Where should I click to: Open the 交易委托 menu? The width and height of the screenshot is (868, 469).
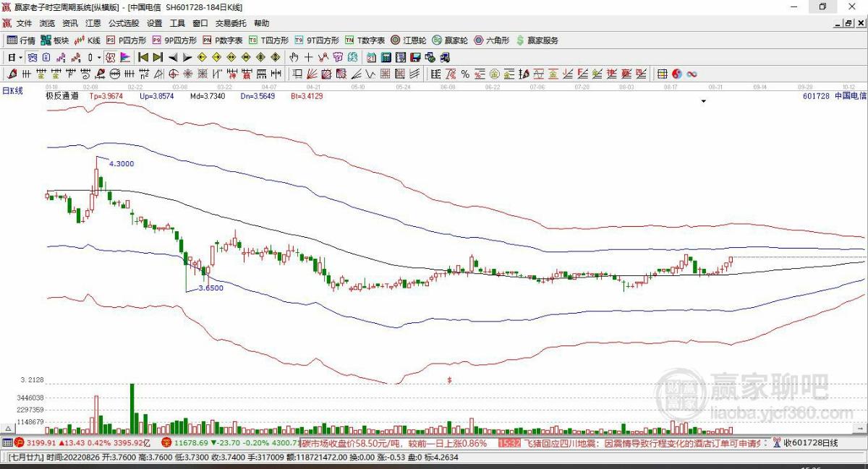pos(231,23)
